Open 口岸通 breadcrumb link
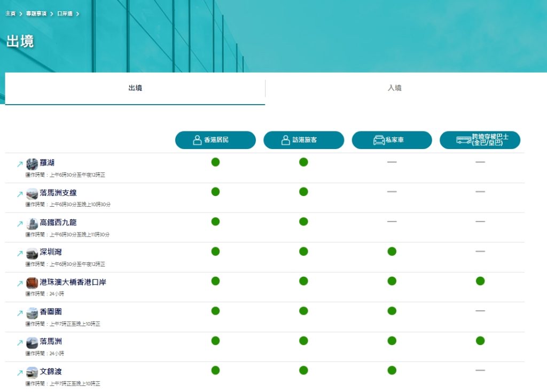547x392 pixels. pos(65,13)
